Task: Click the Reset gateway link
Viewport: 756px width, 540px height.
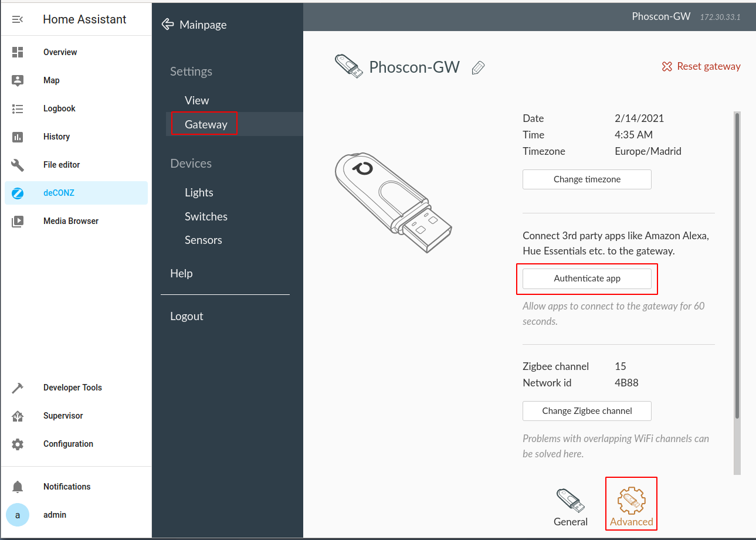Action: pos(701,67)
